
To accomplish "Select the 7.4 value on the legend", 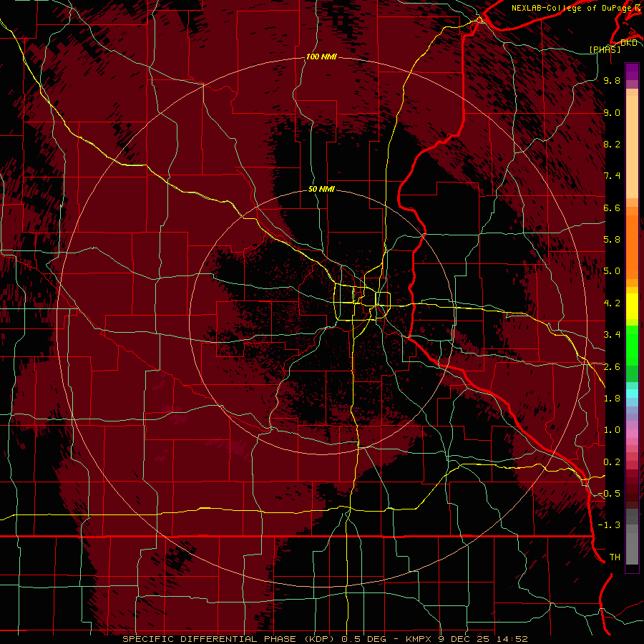I will tap(612, 176).
